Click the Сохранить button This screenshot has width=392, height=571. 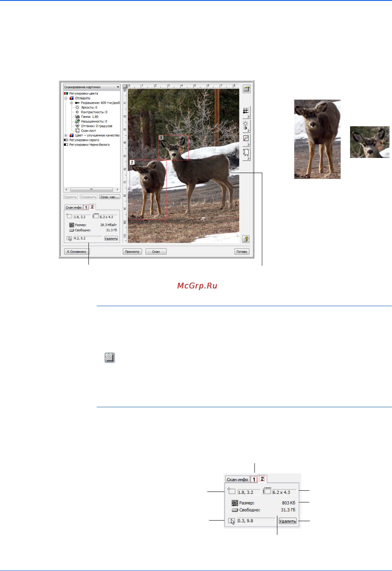89,197
